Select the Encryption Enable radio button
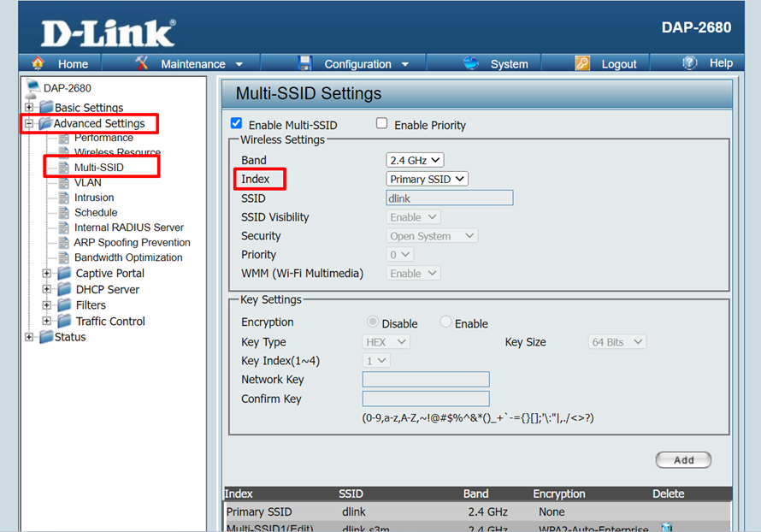Screen dimensions: 761x532 (445, 322)
